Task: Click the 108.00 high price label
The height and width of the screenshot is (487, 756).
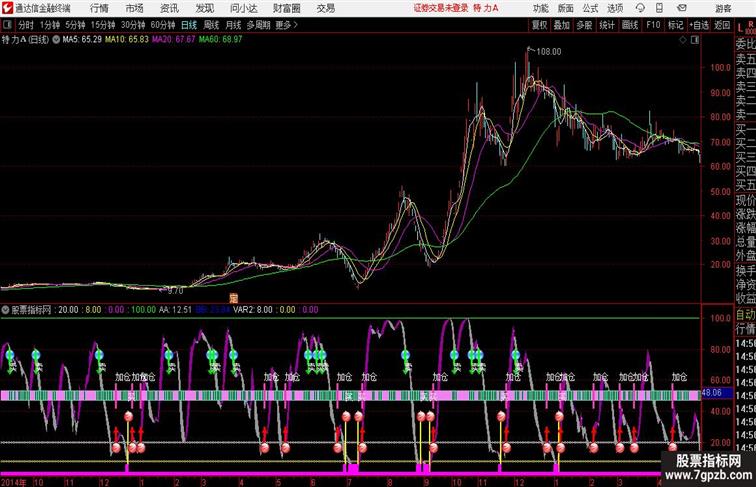Action: (549, 52)
